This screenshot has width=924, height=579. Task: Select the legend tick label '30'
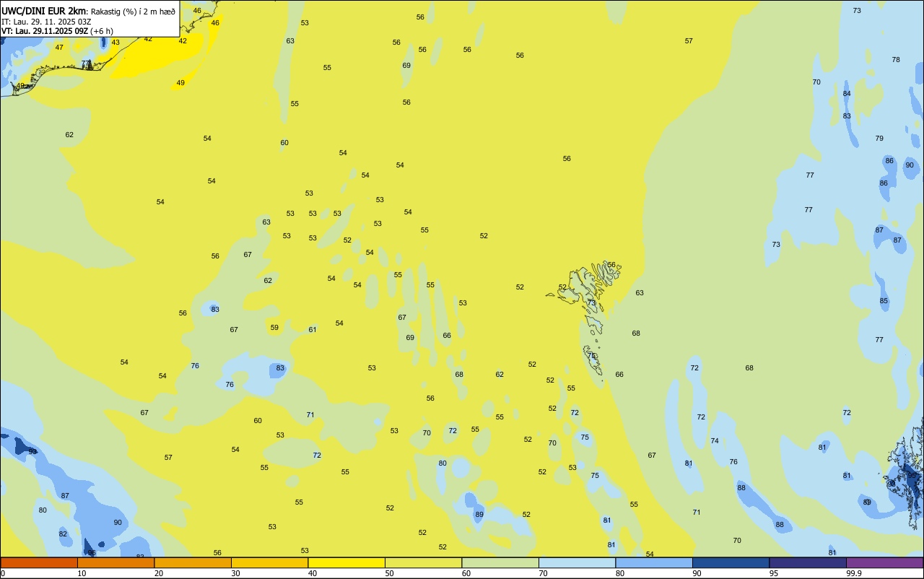click(x=235, y=573)
